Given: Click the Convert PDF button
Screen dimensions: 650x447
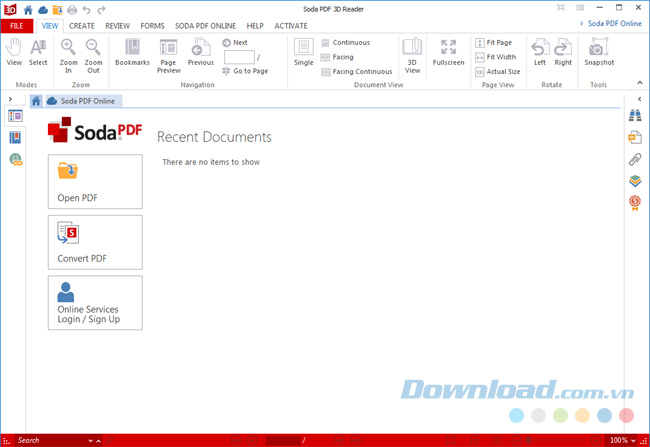Looking at the screenshot, I should point(95,242).
